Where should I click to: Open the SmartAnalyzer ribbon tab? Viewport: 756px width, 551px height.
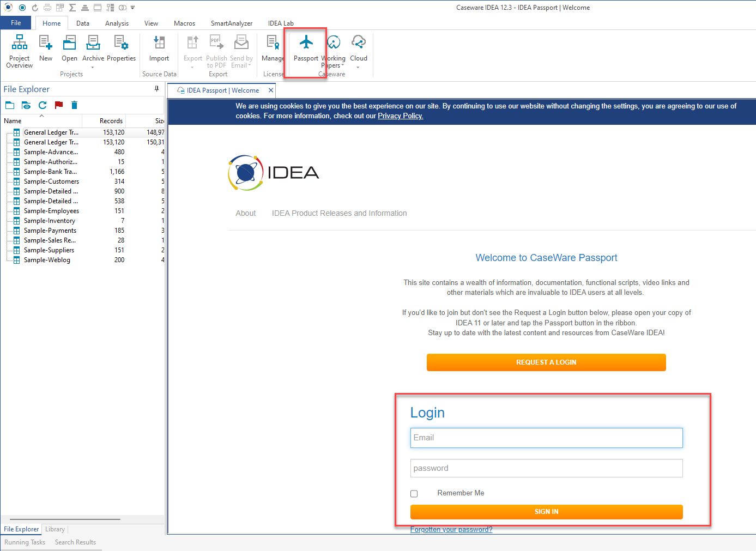[232, 23]
